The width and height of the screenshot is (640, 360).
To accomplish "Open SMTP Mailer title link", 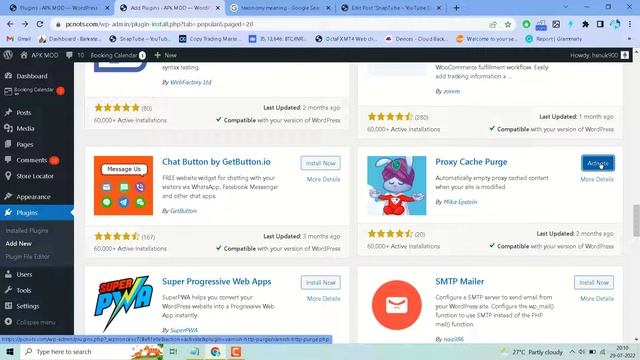I will coord(460,281).
